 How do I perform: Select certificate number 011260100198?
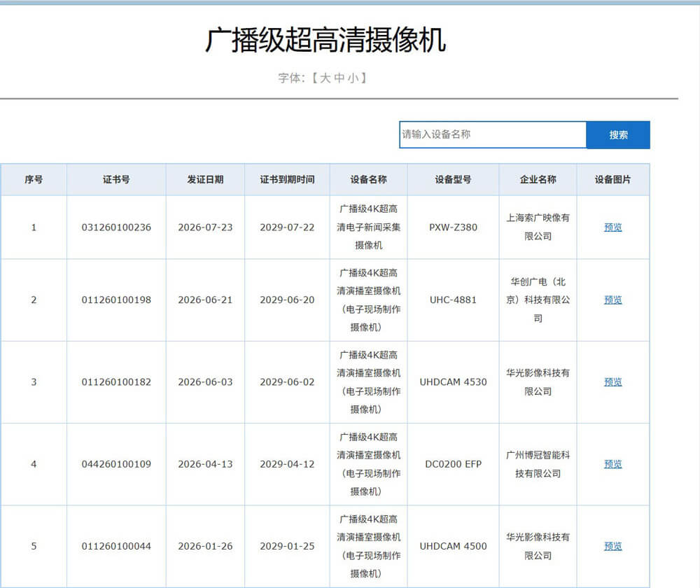[116, 300]
